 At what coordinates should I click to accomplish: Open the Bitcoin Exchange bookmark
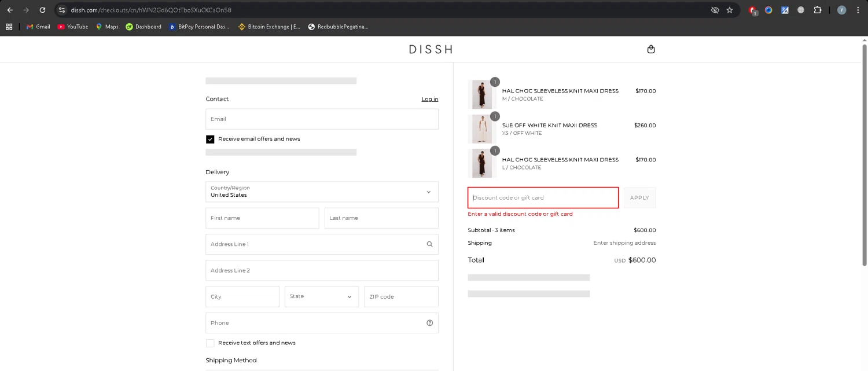(269, 27)
